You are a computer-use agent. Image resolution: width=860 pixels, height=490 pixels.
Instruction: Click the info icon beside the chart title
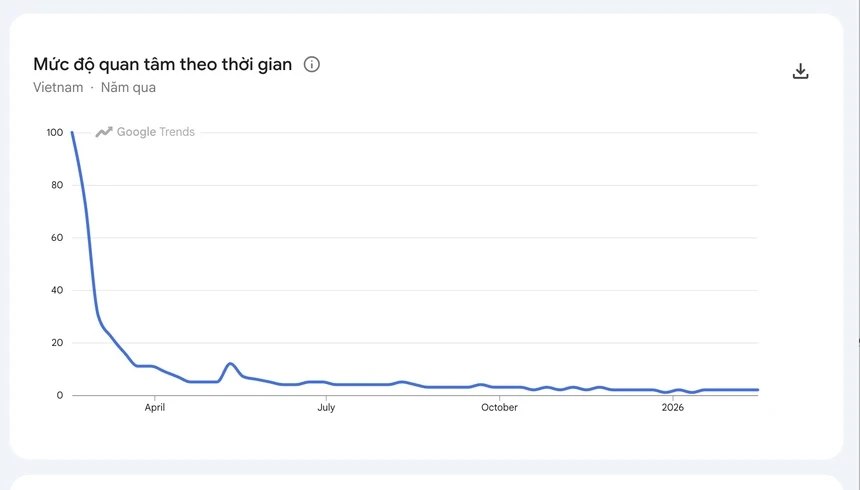[312, 65]
